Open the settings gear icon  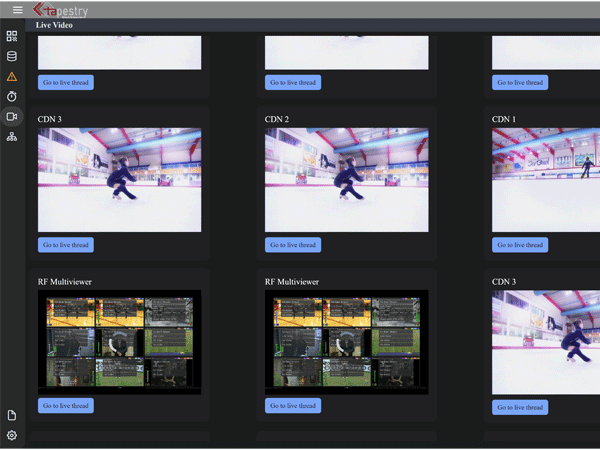12,435
